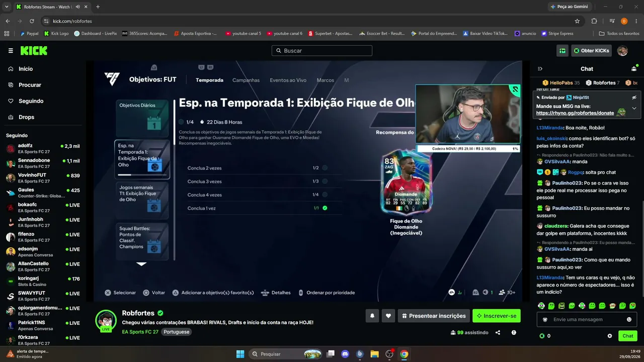The width and height of the screenshot is (644, 362).
Task: Open the tab search dropdown arrow
Action: coord(6,7)
